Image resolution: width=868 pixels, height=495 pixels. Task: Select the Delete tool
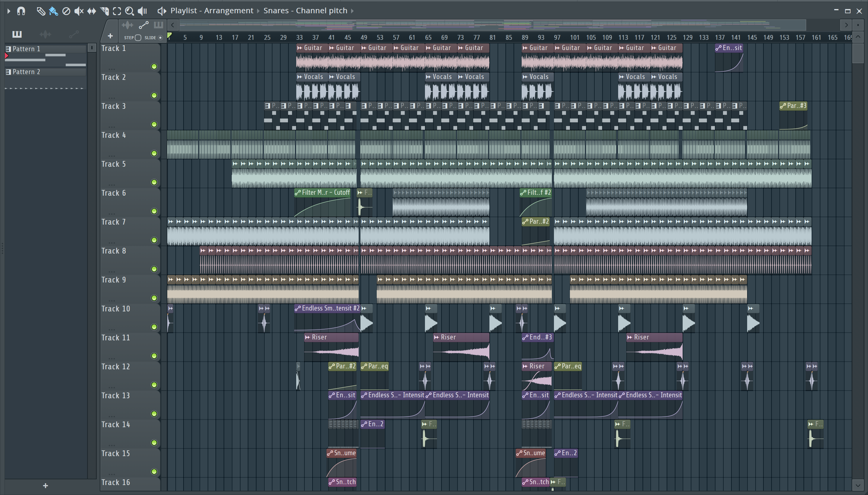tap(66, 11)
